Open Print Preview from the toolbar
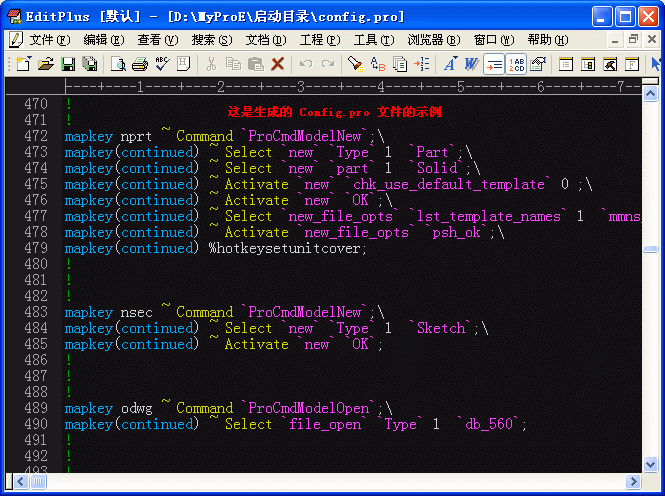This screenshot has height=496, width=665. point(118,64)
